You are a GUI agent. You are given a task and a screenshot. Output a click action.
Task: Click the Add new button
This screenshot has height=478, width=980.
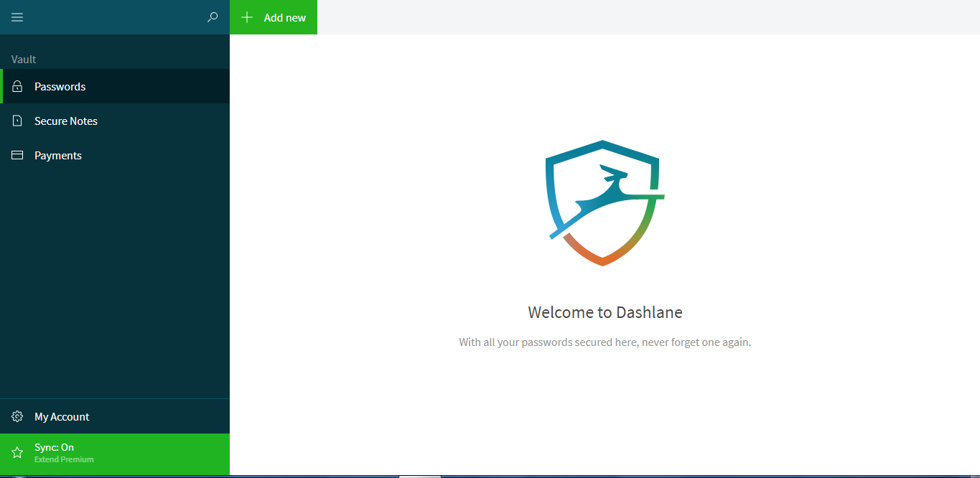274,17
